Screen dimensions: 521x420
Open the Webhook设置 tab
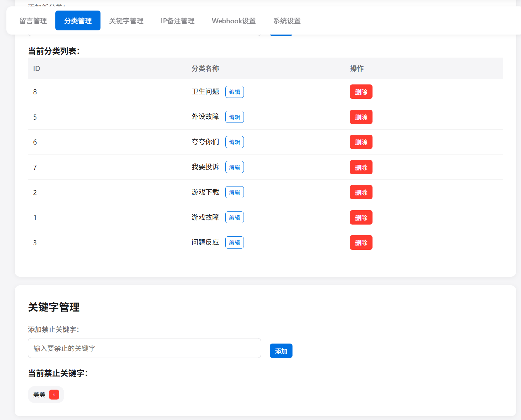point(233,20)
